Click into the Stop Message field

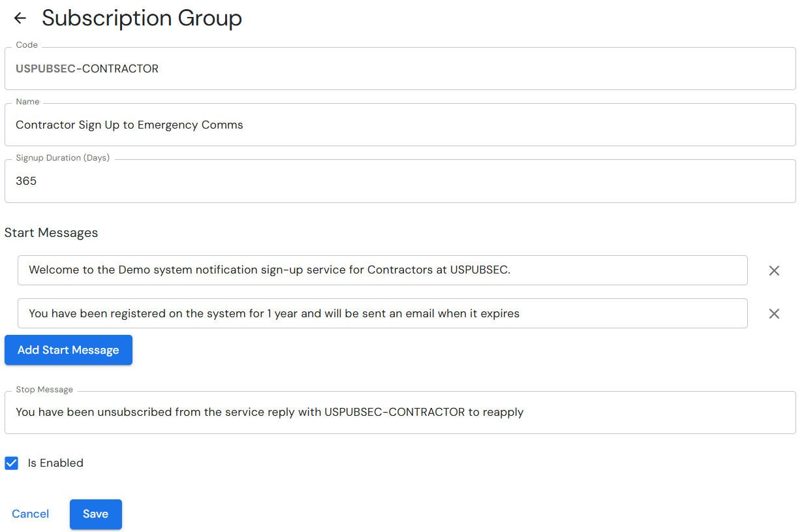pyautogui.click(x=400, y=412)
